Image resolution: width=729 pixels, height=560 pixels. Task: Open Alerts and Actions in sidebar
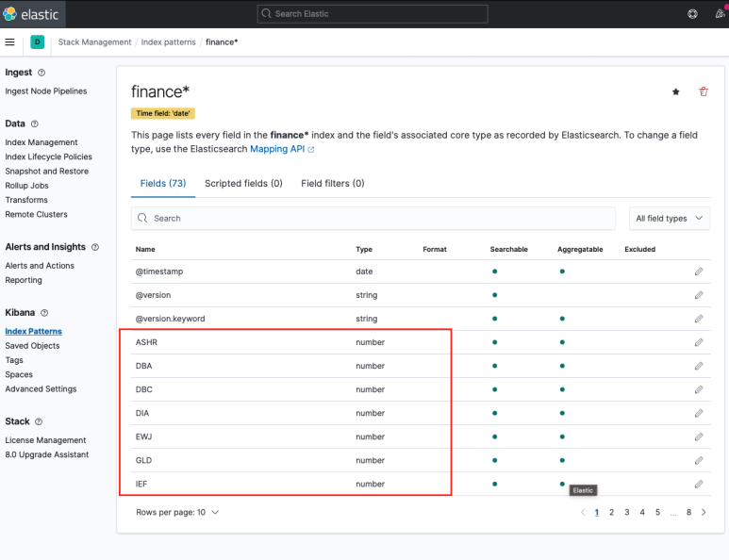tap(40, 266)
